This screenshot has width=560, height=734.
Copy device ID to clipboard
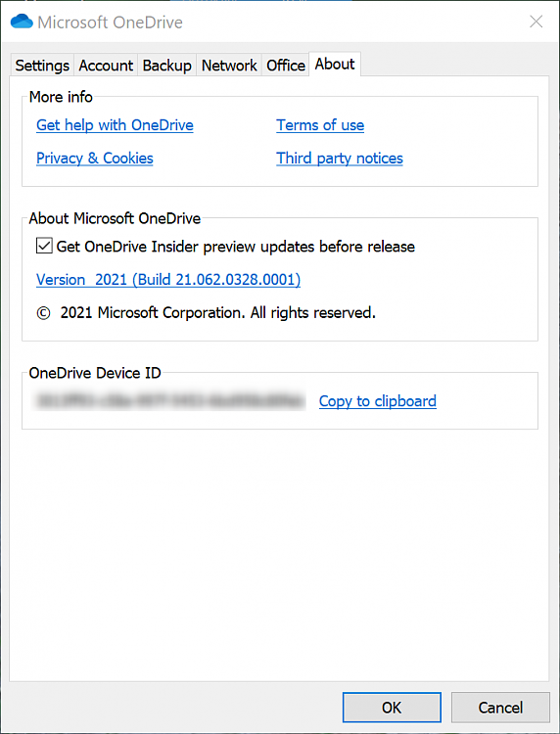(x=378, y=401)
